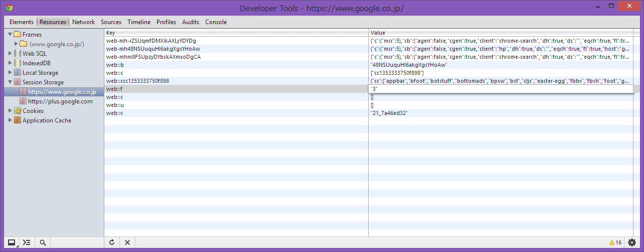
Task: Click the value "48NSUuquHI6akgXgsYHoAw"
Action: click(408, 65)
